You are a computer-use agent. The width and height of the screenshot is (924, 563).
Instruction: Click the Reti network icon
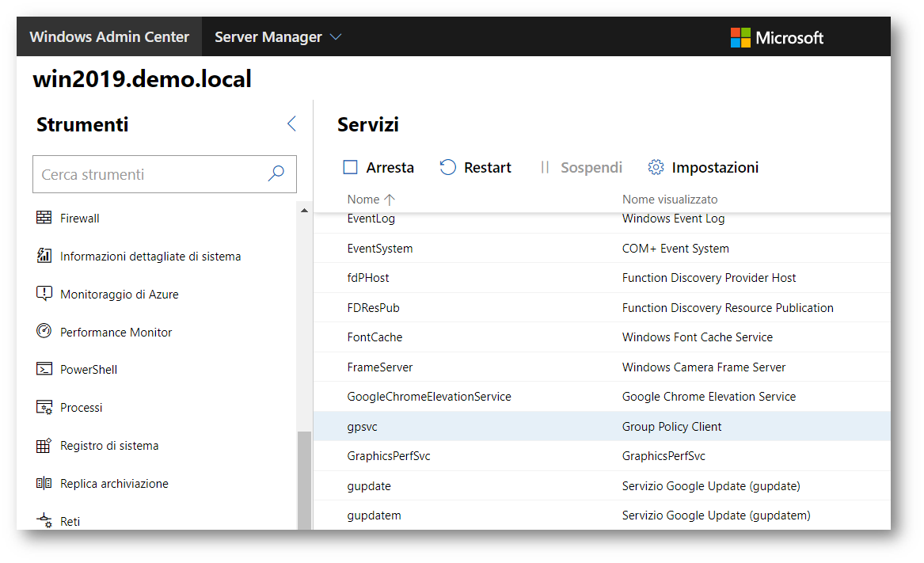pyautogui.click(x=44, y=520)
